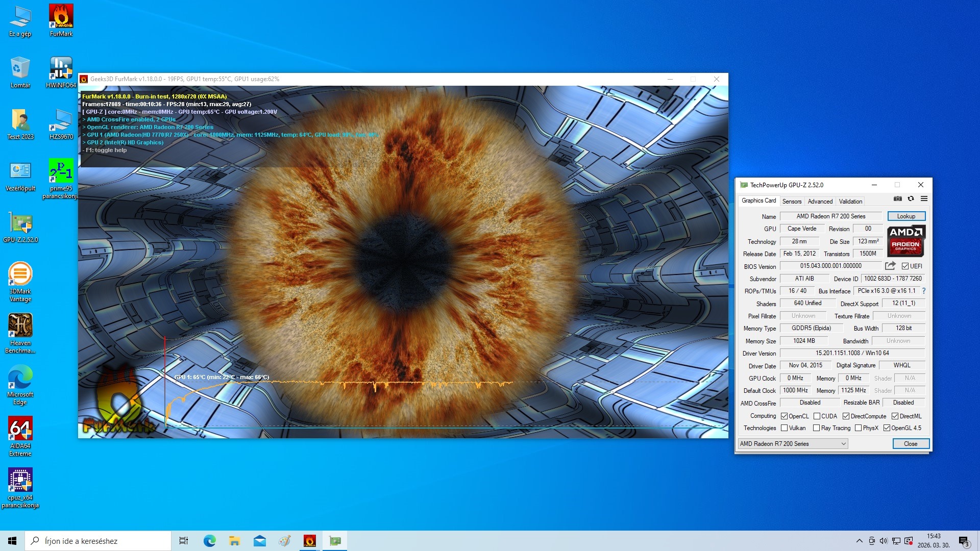Select the Graphics Card tab

[x=758, y=201]
